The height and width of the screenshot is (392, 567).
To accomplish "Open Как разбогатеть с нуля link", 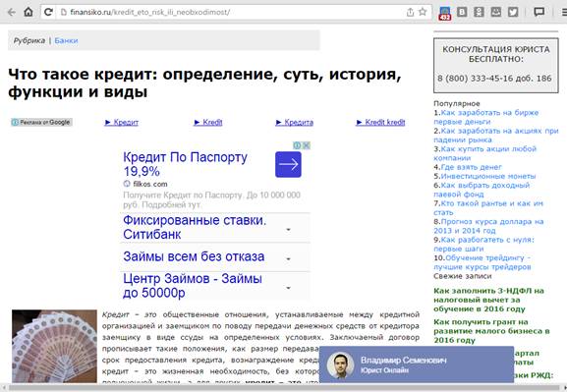I will (x=483, y=244).
